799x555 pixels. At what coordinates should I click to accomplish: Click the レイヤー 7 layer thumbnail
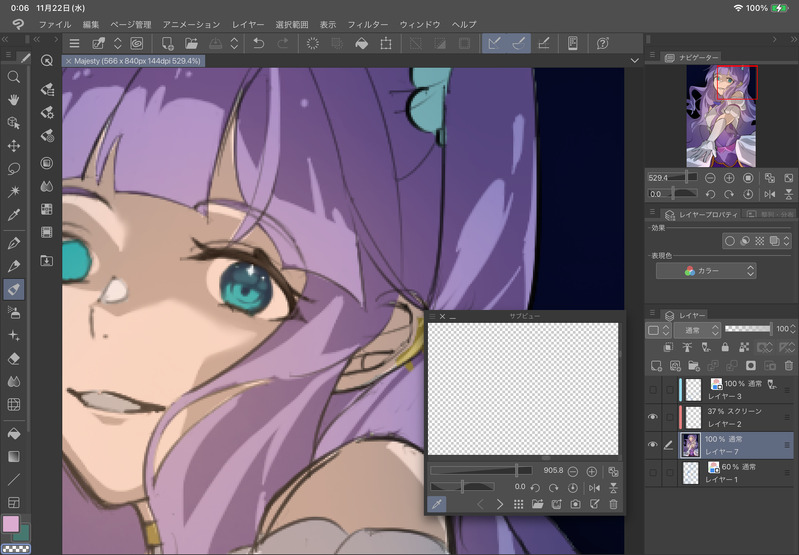tap(690, 445)
